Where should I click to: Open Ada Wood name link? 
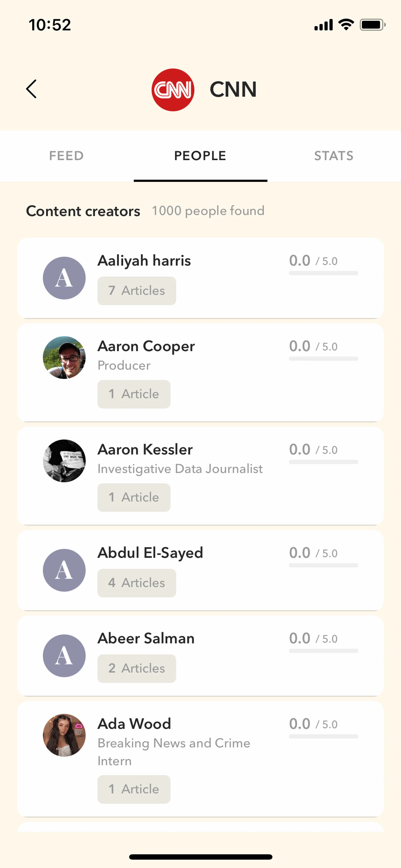(135, 724)
